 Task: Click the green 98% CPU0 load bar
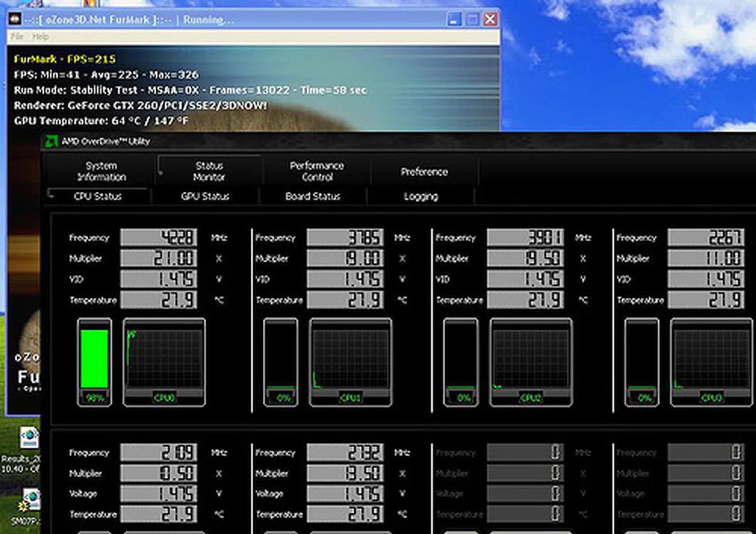(94, 359)
